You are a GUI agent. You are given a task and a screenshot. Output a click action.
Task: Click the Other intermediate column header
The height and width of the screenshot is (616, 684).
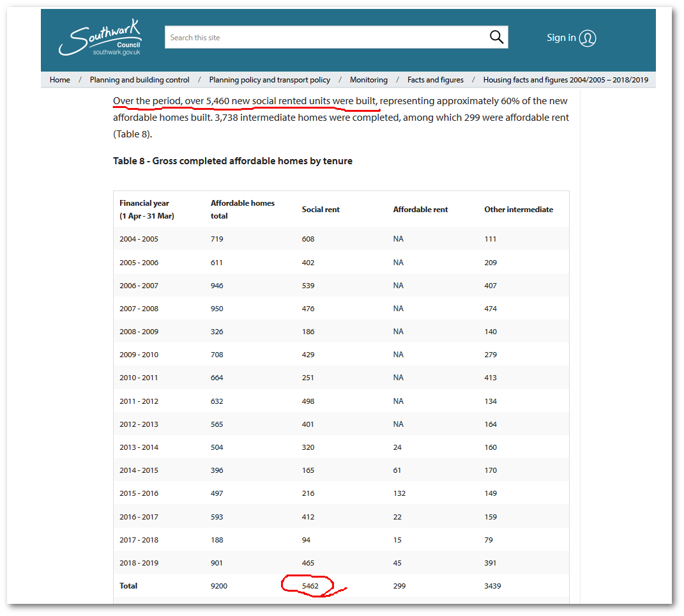point(519,210)
